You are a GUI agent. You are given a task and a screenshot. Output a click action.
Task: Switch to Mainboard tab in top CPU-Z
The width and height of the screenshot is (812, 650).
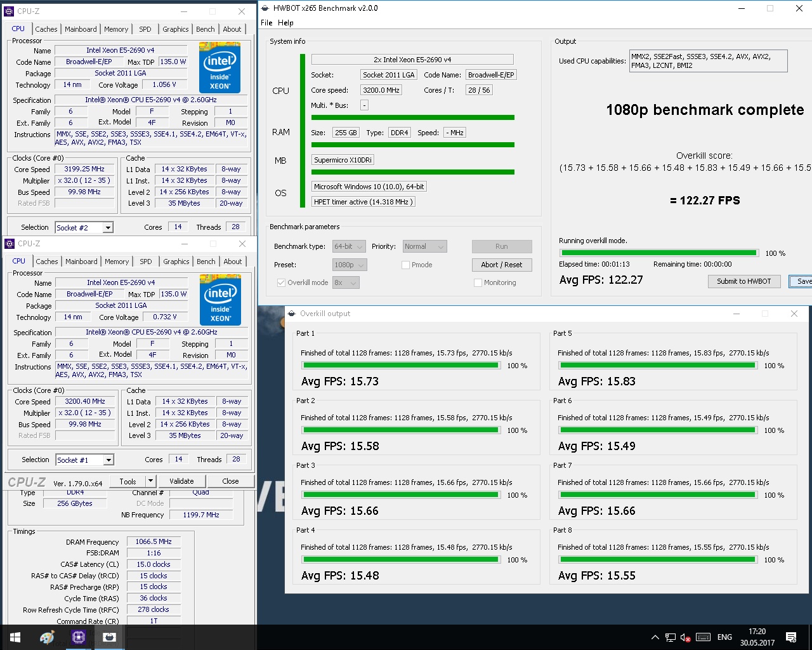coord(81,29)
